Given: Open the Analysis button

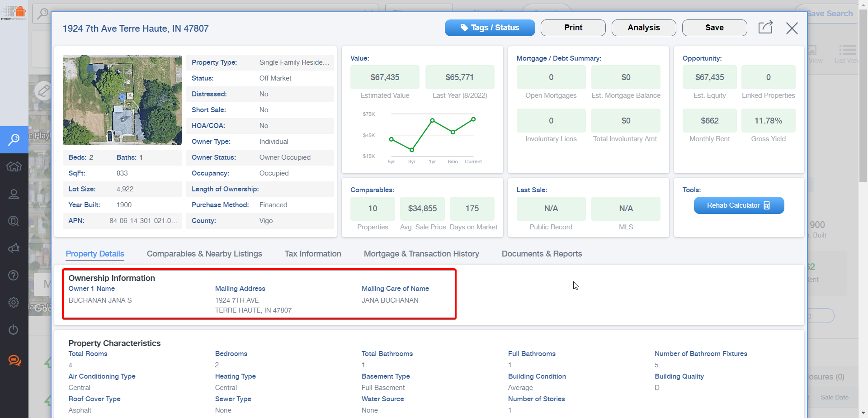Looking at the screenshot, I should click(x=644, y=28).
